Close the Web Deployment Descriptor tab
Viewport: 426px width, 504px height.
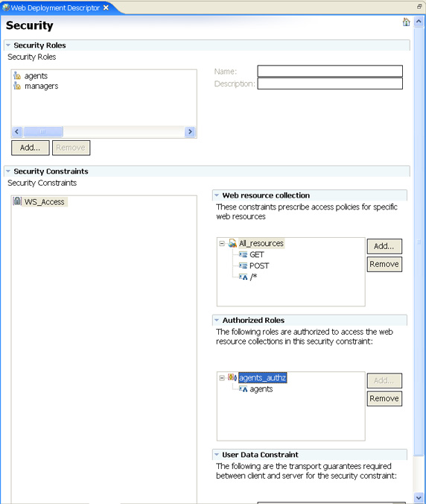(106, 7)
